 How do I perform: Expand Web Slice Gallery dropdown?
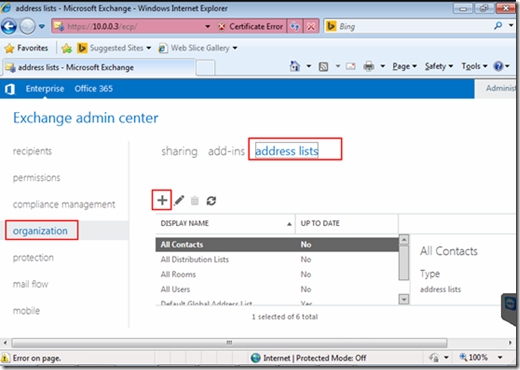coord(235,48)
